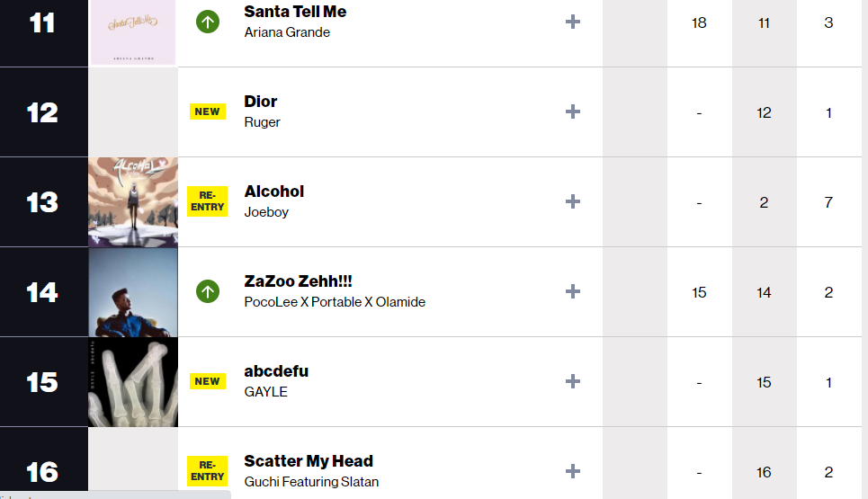The height and width of the screenshot is (499, 868).
Task: Expand the Alcohol row plus icon
Action: (572, 201)
